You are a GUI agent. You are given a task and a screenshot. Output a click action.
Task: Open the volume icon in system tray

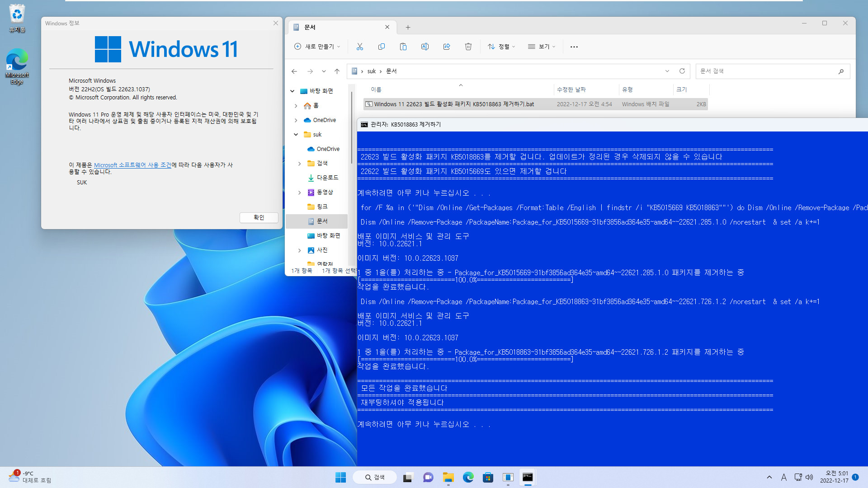click(x=809, y=477)
